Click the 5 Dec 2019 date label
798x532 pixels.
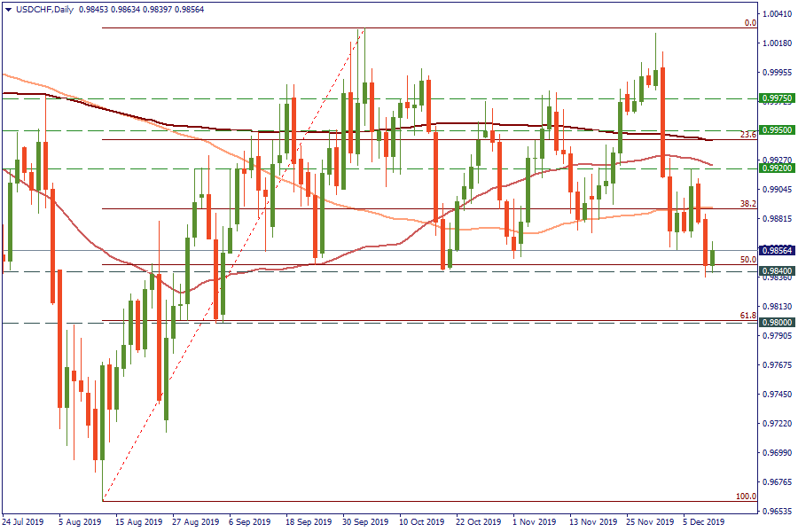[x=703, y=522]
